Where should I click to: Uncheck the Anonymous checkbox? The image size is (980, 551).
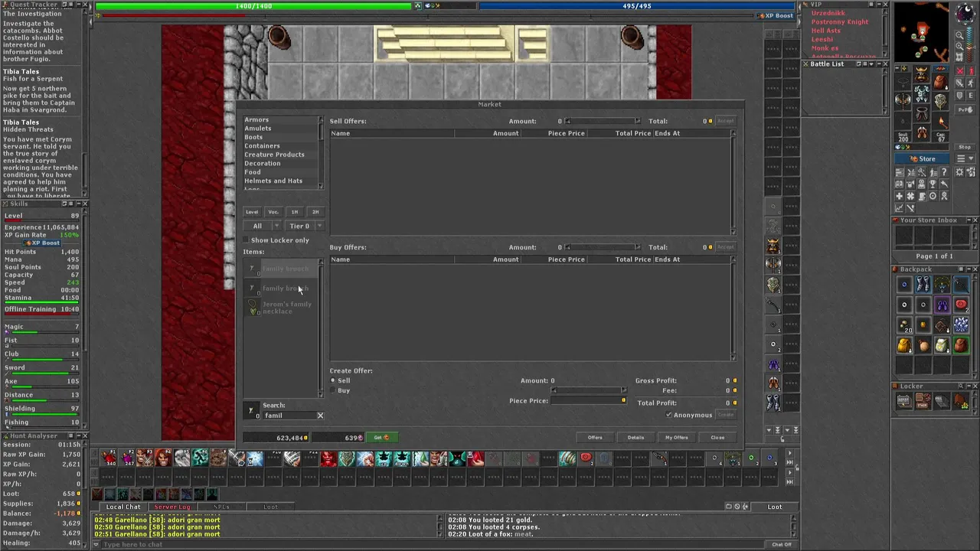(669, 415)
